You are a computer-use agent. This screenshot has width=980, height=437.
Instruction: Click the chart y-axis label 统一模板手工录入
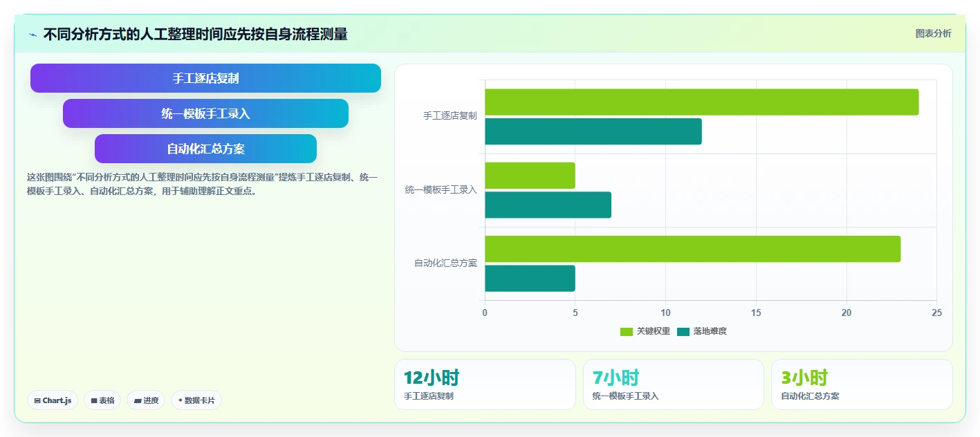[441, 189]
